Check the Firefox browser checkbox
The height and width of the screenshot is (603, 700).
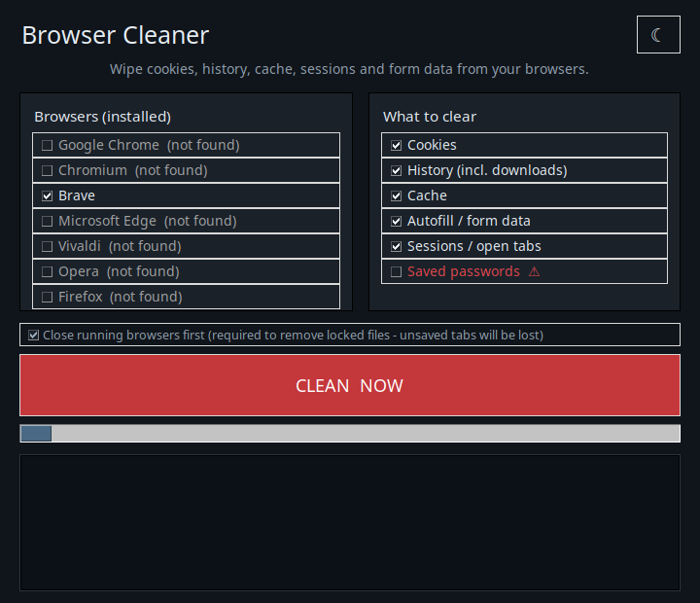47,297
